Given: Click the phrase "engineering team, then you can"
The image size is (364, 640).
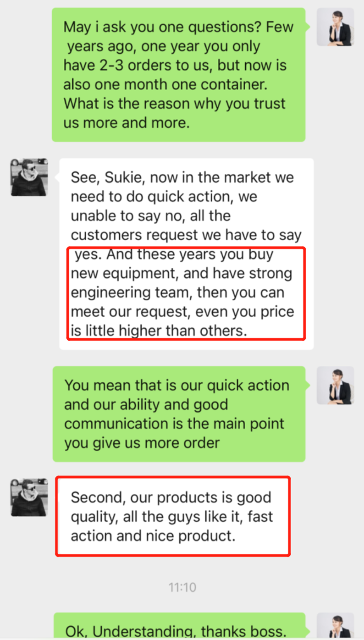Looking at the screenshot, I should click(x=177, y=293).
